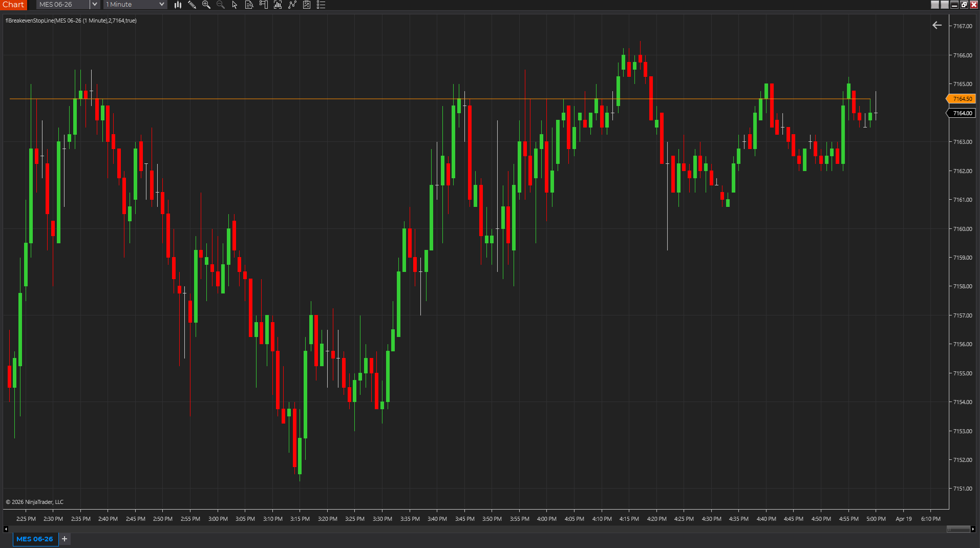Toggle the chart properties list icon
The height and width of the screenshot is (548, 980).
(322, 5)
